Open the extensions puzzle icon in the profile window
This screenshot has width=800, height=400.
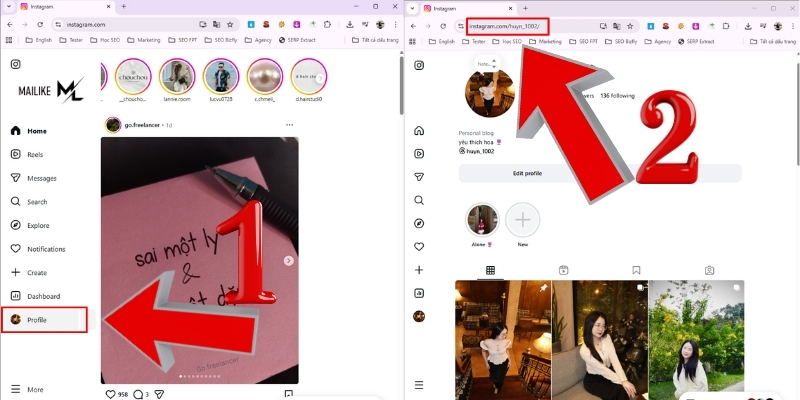pos(726,26)
